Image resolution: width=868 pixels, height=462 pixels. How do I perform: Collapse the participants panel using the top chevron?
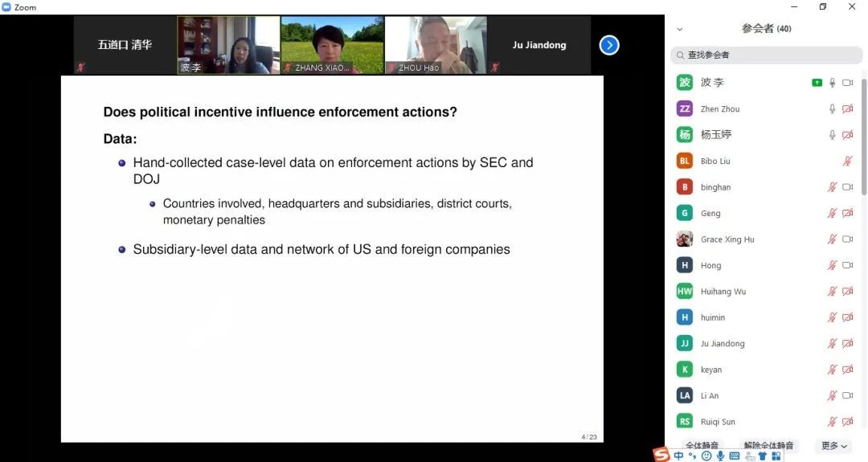pos(680,29)
